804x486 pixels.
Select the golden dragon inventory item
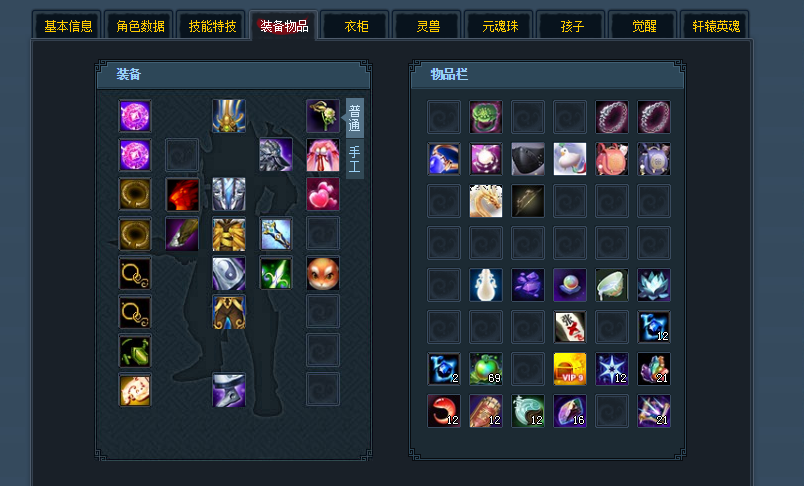click(x=486, y=201)
